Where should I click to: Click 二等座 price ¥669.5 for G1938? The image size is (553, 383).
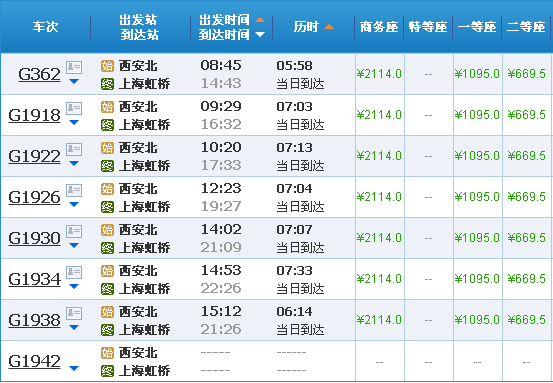[527, 320]
